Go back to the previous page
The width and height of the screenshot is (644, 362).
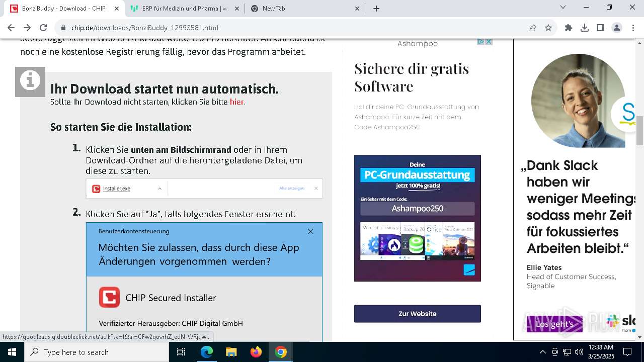[11, 28]
